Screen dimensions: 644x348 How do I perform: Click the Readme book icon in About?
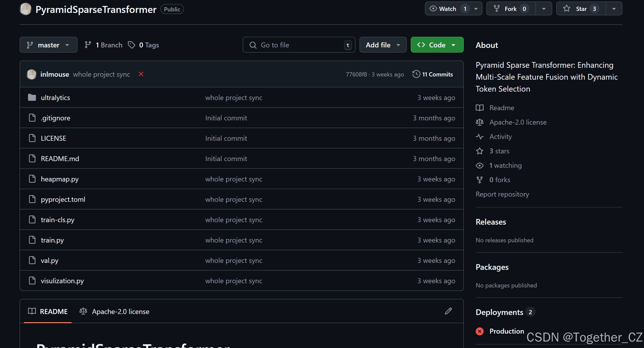point(480,108)
